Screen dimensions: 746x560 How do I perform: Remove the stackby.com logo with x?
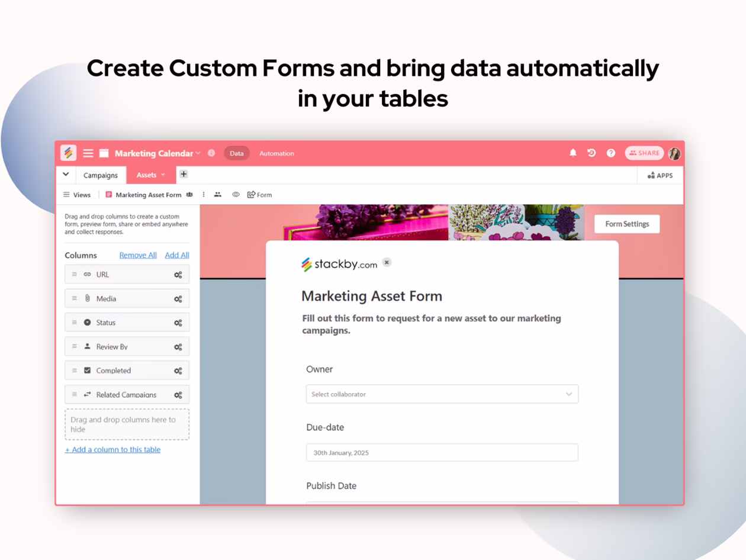tap(387, 262)
